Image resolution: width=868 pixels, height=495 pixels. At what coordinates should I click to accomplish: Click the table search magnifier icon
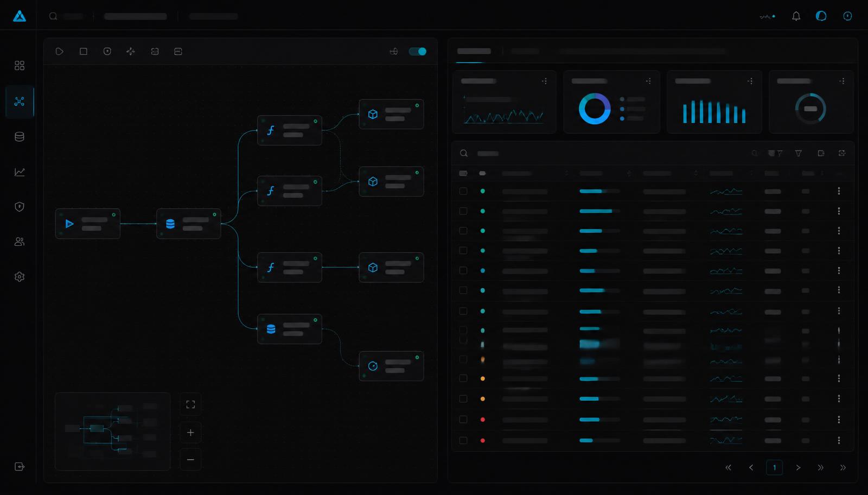pyautogui.click(x=464, y=154)
